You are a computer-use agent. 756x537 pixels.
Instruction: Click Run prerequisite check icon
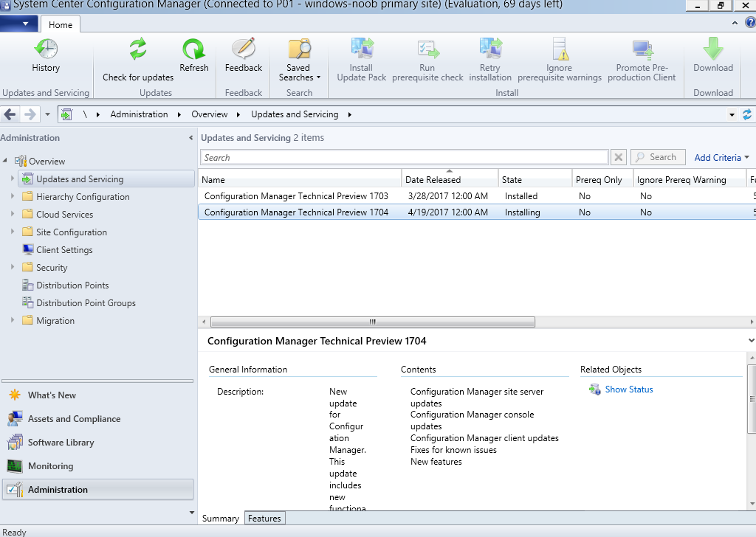tap(427, 49)
